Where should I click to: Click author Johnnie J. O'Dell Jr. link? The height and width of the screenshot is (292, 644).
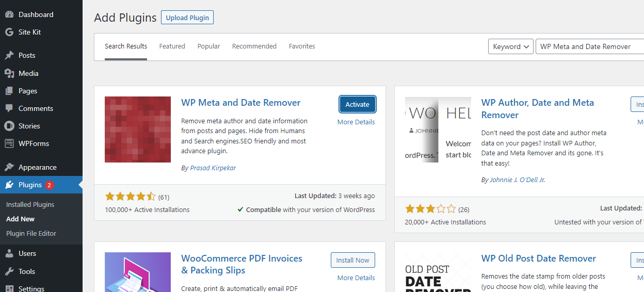point(518,180)
